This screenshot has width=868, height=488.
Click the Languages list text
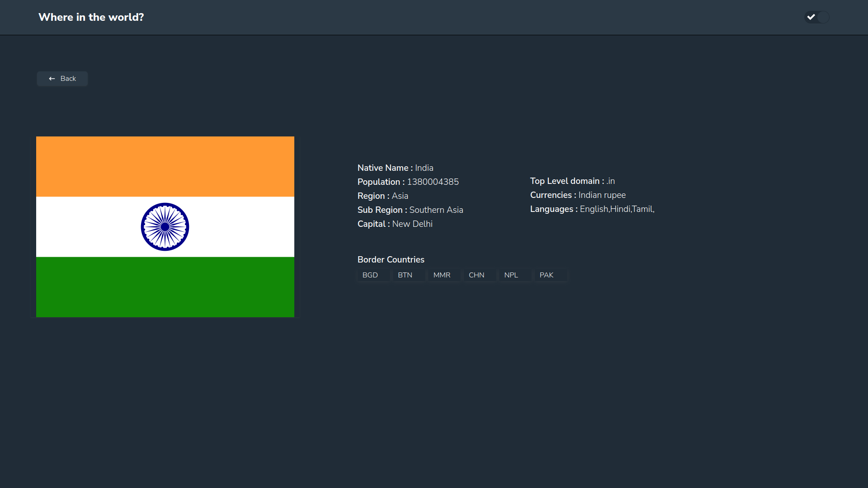[617, 209]
